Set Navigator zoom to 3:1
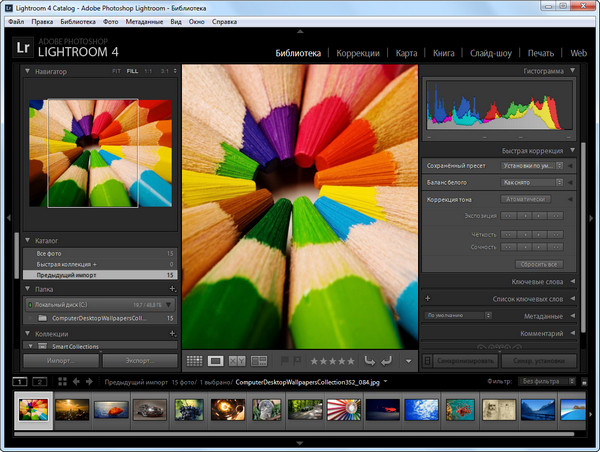 pos(165,71)
